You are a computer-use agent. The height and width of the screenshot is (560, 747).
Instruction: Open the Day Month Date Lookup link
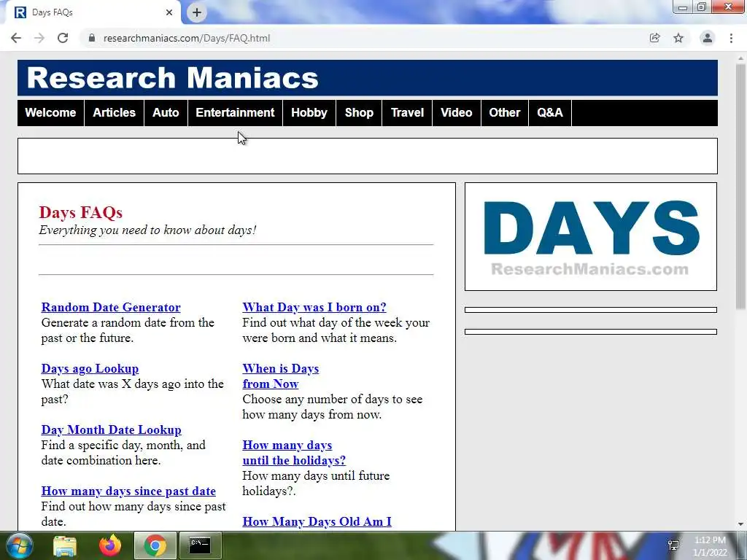[112, 429]
